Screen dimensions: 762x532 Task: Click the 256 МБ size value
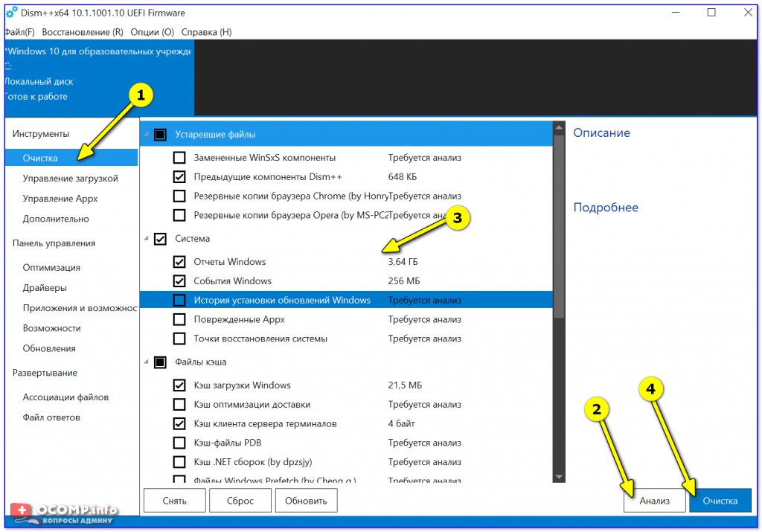(404, 281)
